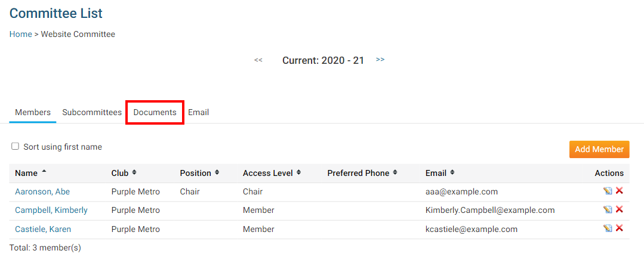Remove Kimberly Campbell from committee
644x266 pixels.
620,210
